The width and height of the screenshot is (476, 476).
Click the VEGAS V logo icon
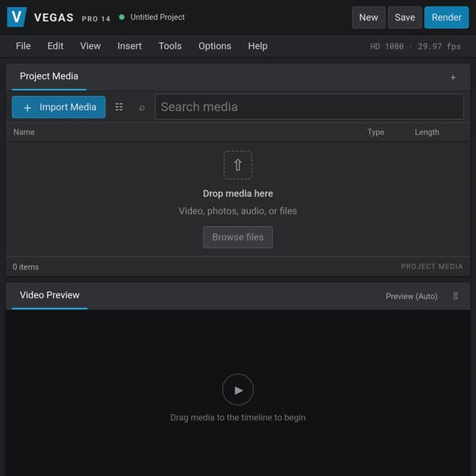click(17, 17)
